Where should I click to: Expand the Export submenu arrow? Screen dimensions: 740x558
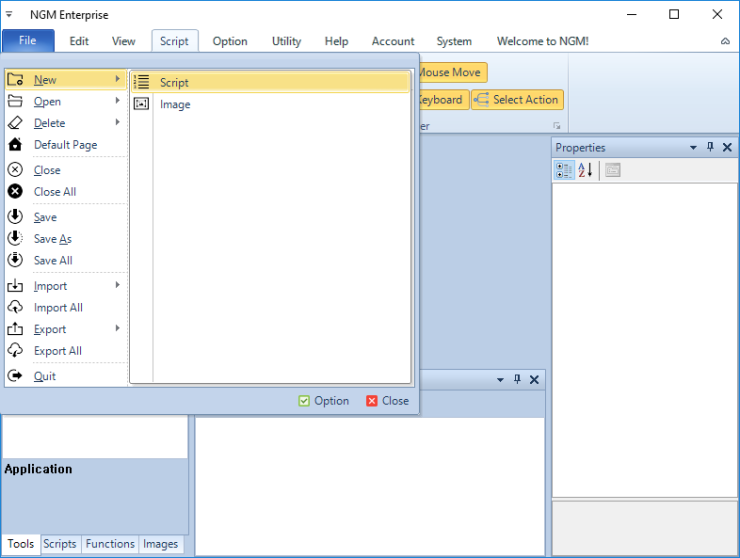pyautogui.click(x=118, y=328)
